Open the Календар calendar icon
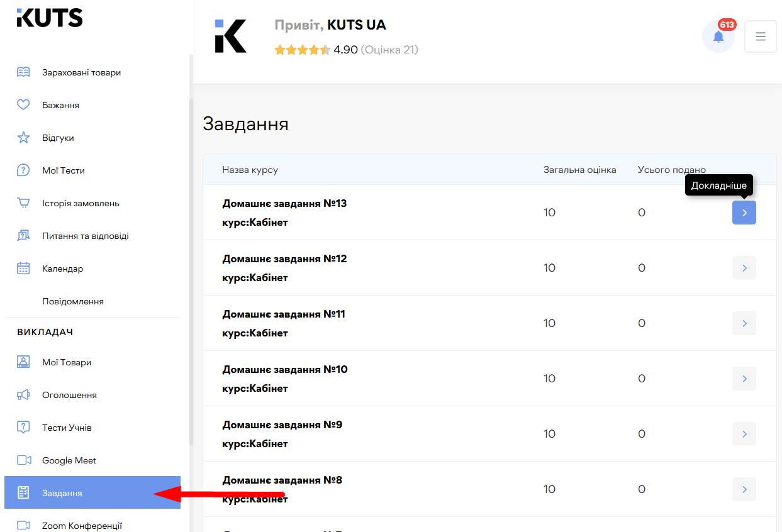Screen dimensions: 782x532 [23, 268]
